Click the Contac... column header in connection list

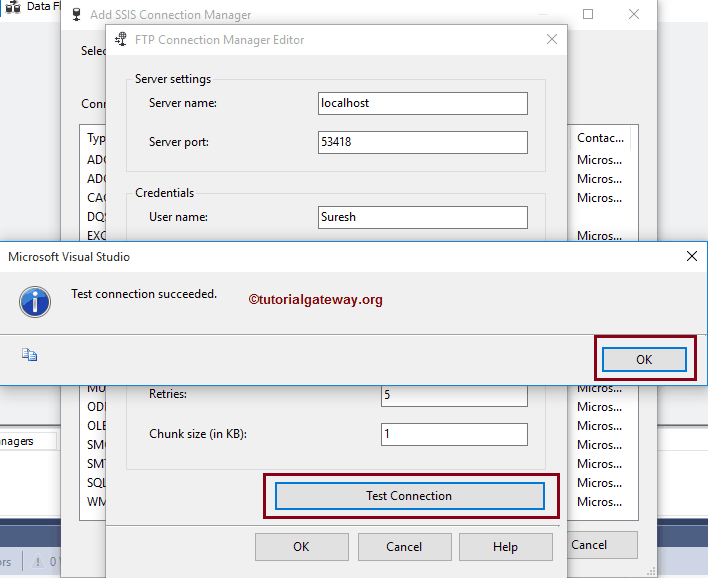[600, 138]
